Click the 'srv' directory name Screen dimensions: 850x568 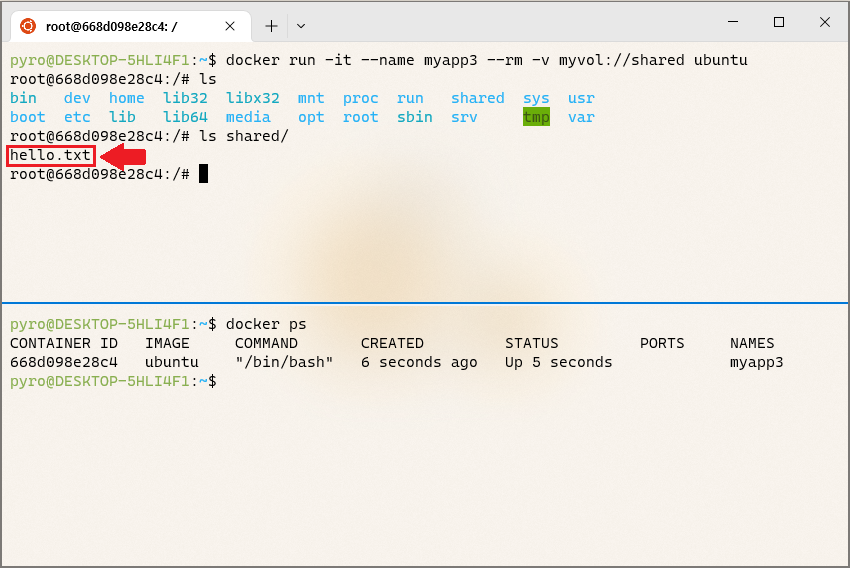pyautogui.click(x=464, y=117)
